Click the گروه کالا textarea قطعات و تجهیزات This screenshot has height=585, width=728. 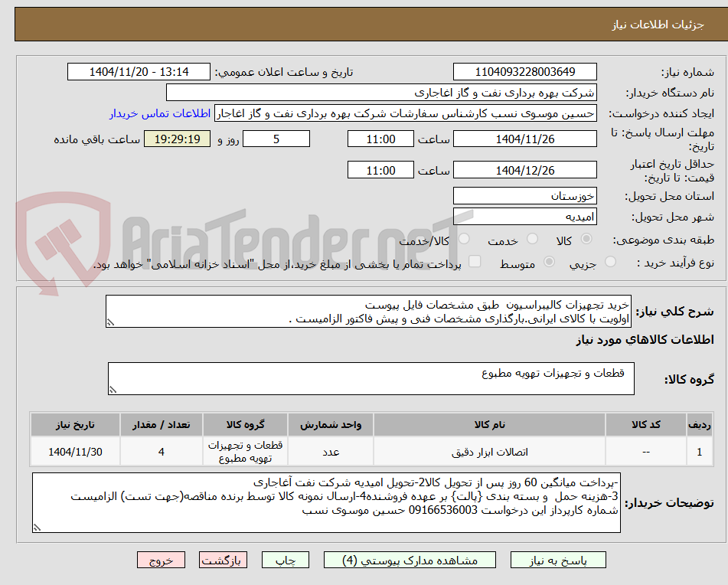click(x=371, y=379)
